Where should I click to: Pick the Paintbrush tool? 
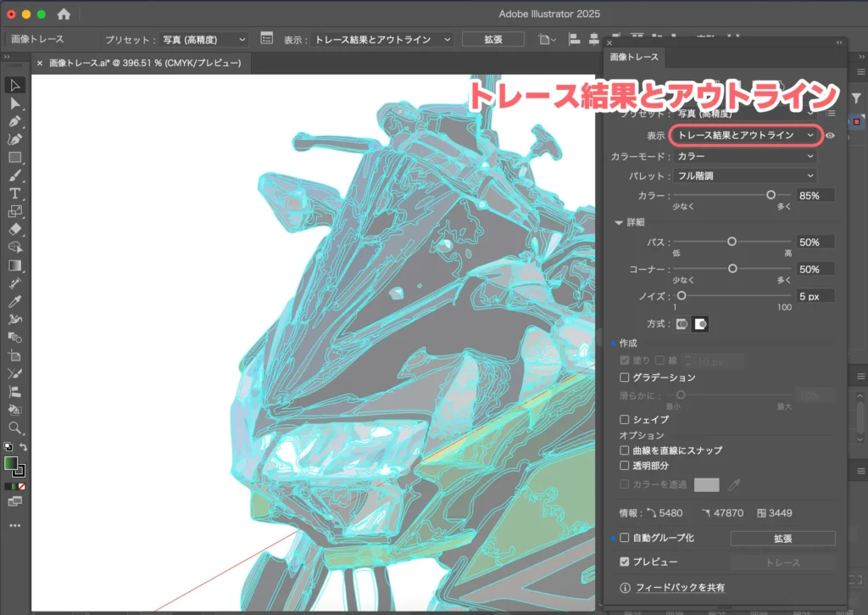[14, 176]
